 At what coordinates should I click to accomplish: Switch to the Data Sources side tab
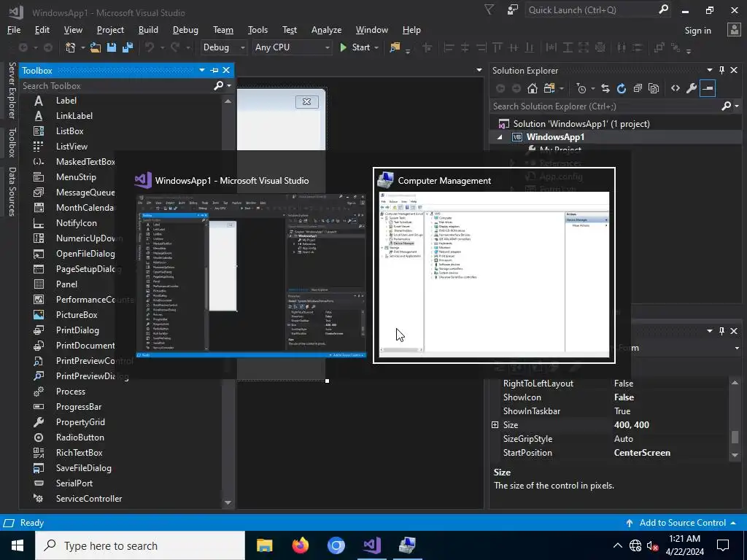point(12,192)
